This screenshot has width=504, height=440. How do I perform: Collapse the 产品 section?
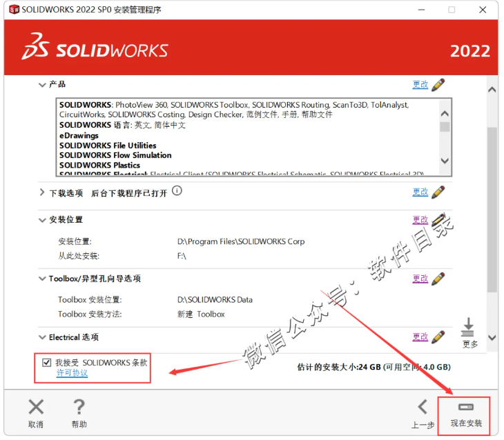click(x=42, y=85)
